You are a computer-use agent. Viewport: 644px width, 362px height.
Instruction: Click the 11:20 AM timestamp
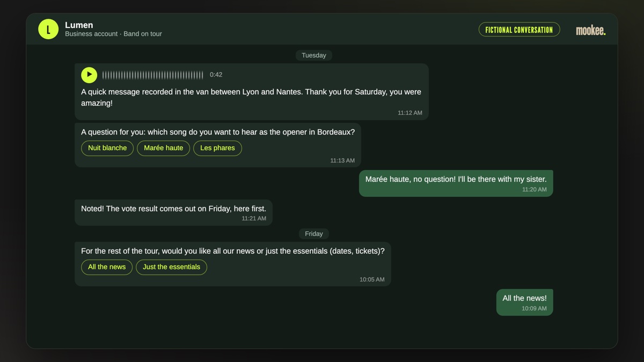coord(535,189)
